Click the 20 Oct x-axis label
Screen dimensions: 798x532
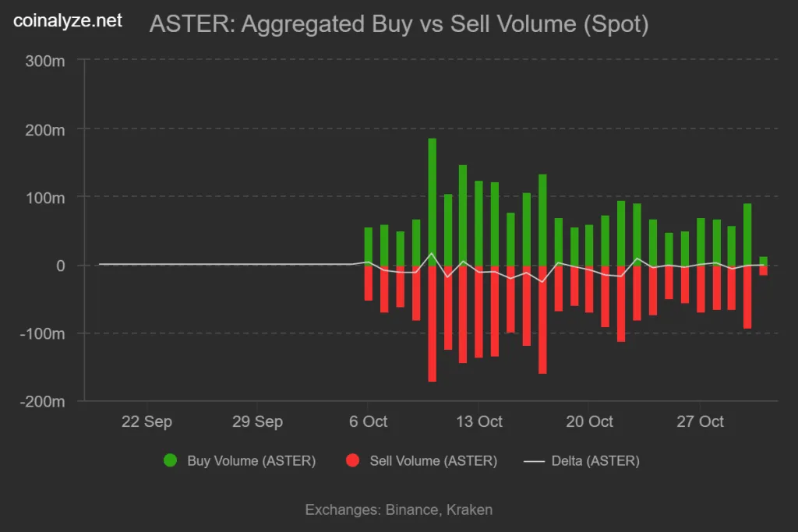590,421
